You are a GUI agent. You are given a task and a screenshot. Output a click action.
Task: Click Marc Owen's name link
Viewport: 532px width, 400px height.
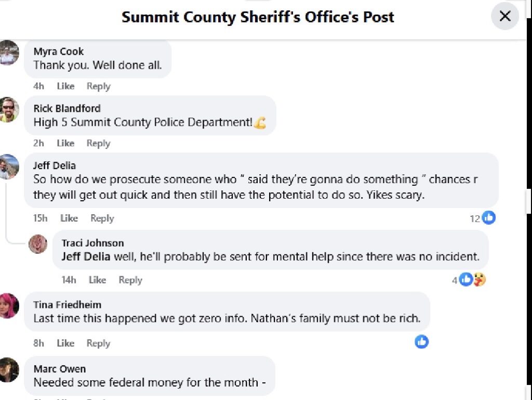pyautogui.click(x=60, y=369)
